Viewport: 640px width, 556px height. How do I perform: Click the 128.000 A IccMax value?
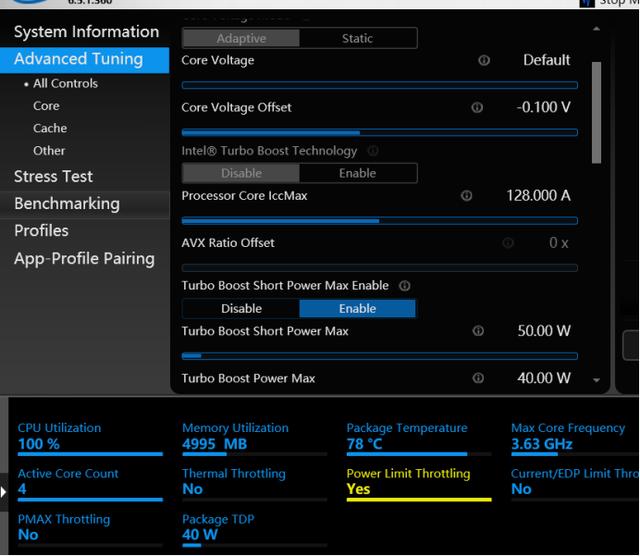538,196
